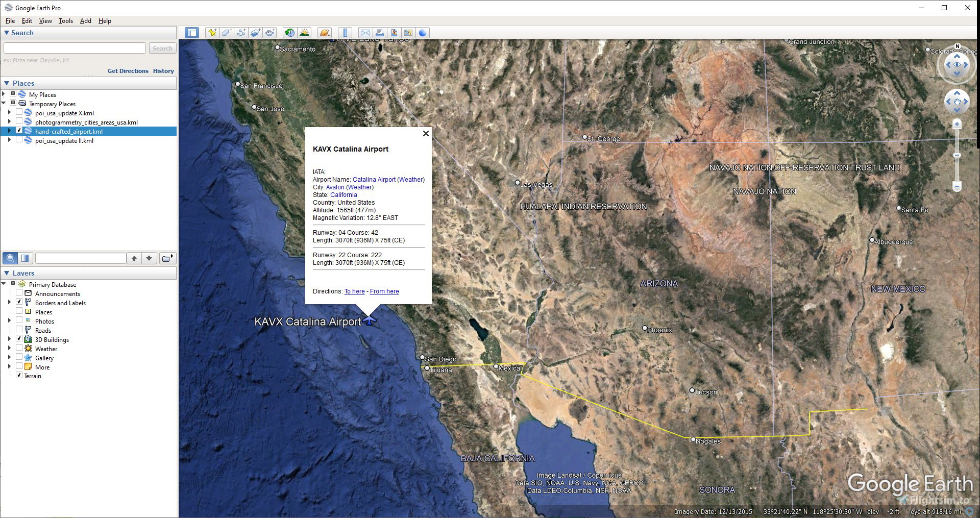Expand the 3D Buildings layer tree

pos(9,339)
